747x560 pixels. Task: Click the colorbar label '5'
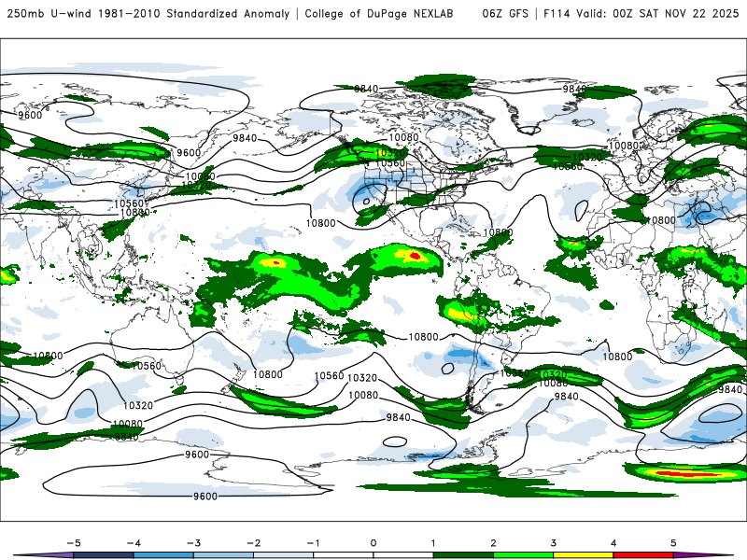point(673,543)
